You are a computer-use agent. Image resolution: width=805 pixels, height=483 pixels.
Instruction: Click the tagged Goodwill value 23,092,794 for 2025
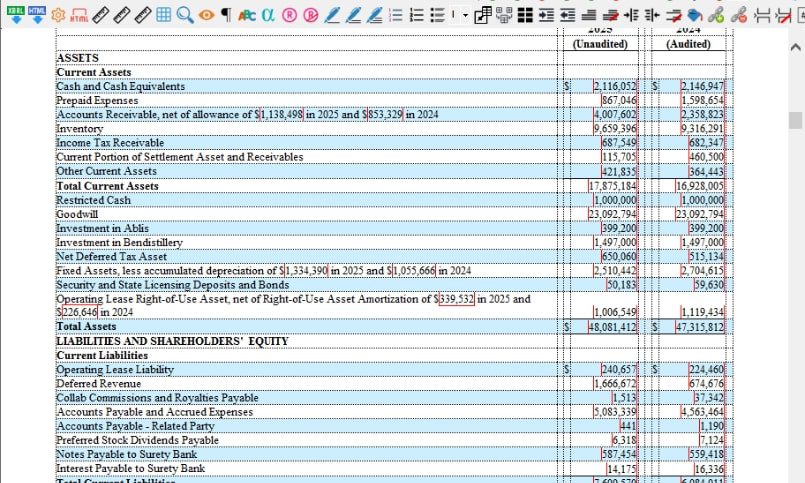point(612,213)
